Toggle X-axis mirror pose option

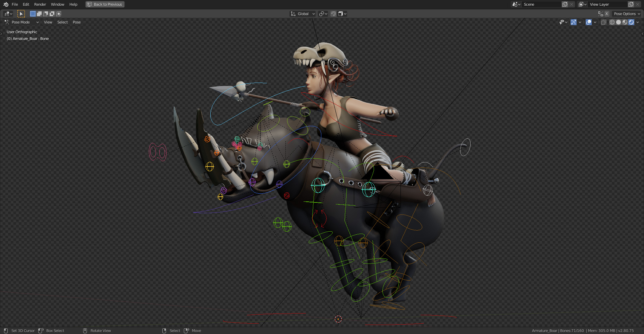click(607, 14)
